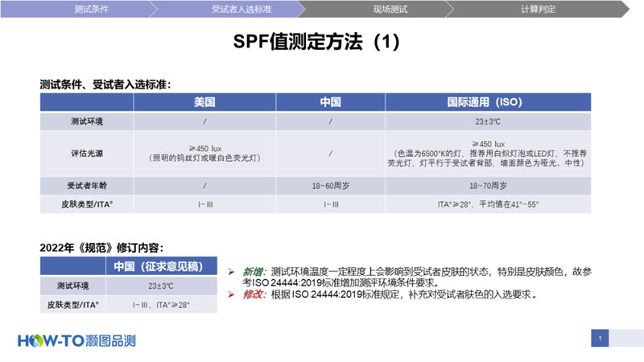Select the 中国 column header in the main table
The image size is (644, 362).
(330, 103)
